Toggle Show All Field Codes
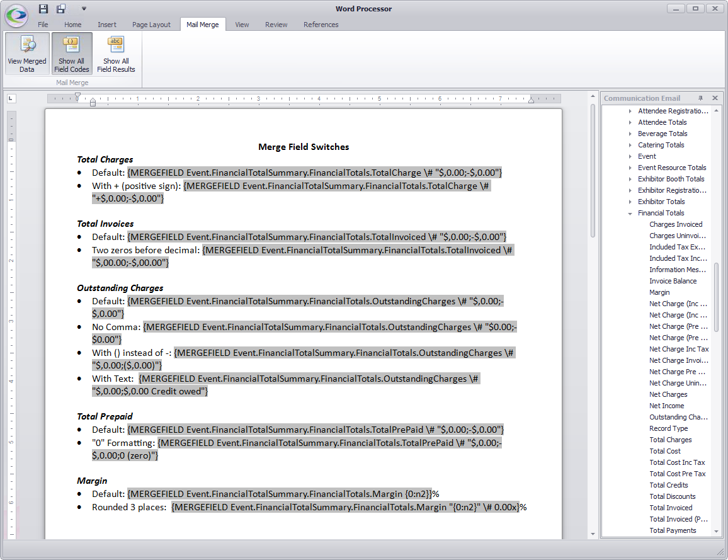This screenshot has height=560, width=728. 72,54
